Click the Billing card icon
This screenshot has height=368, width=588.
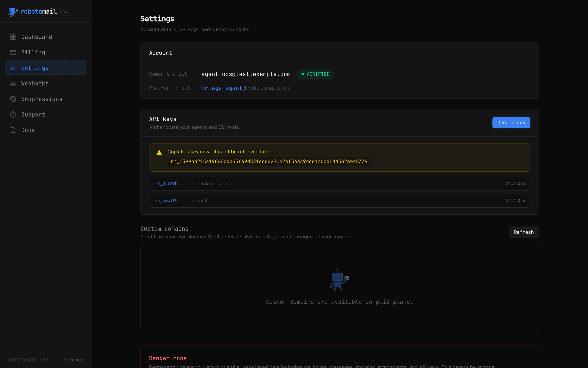(13, 52)
